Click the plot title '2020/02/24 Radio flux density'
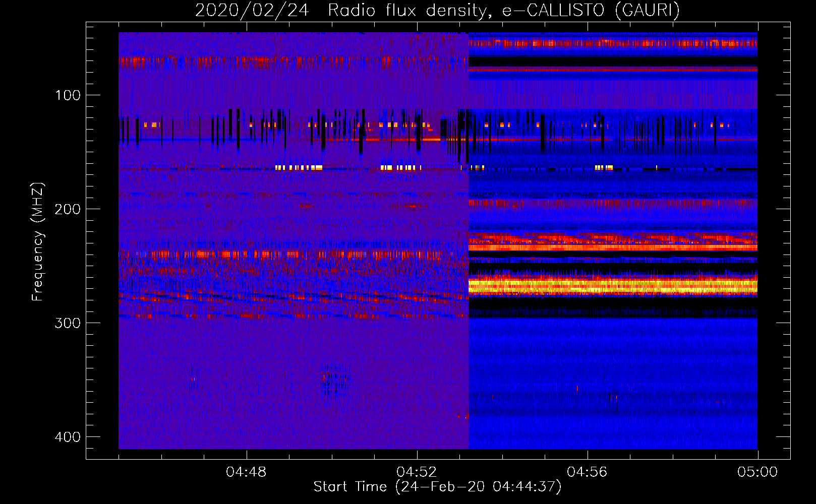 click(x=437, y=10)
